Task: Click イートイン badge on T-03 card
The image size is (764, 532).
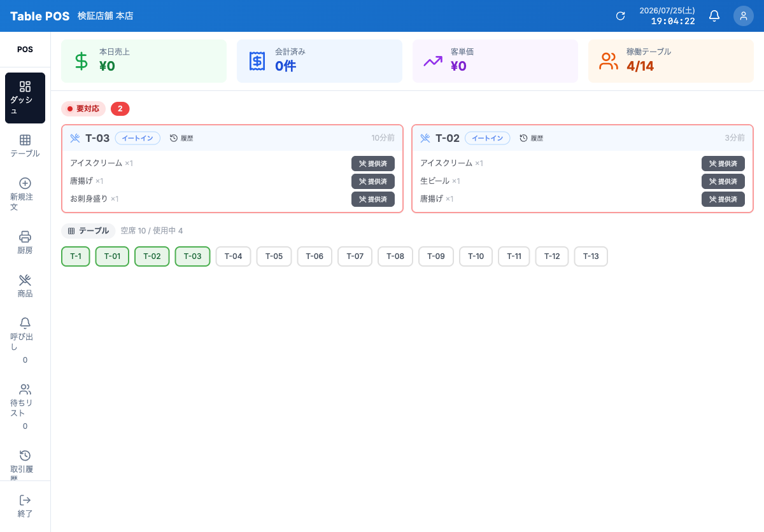Action: coord(138,138)
